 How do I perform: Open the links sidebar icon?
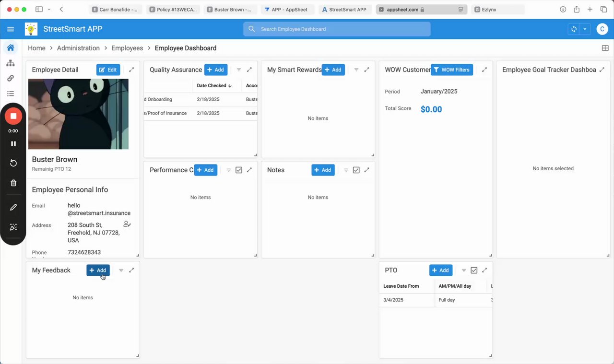point(11,78)
